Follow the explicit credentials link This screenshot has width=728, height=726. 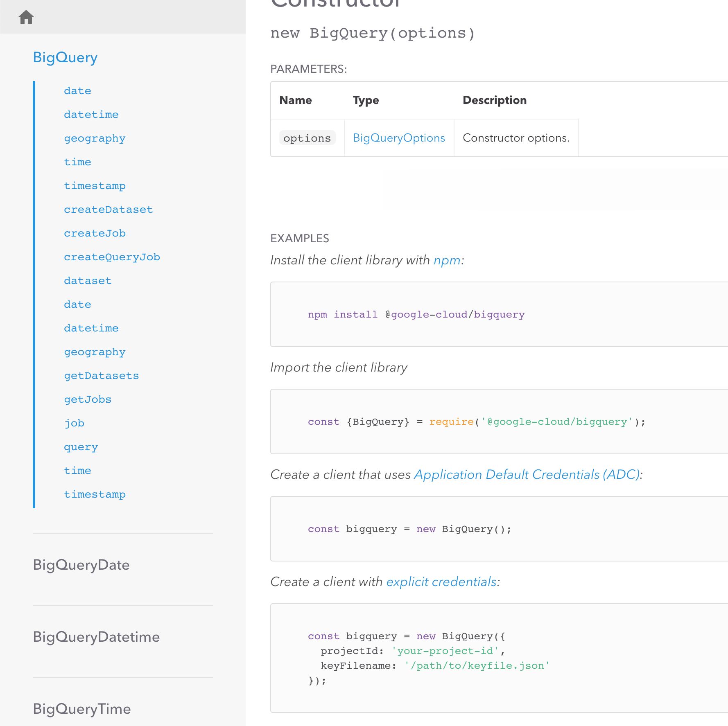[441, 582]
